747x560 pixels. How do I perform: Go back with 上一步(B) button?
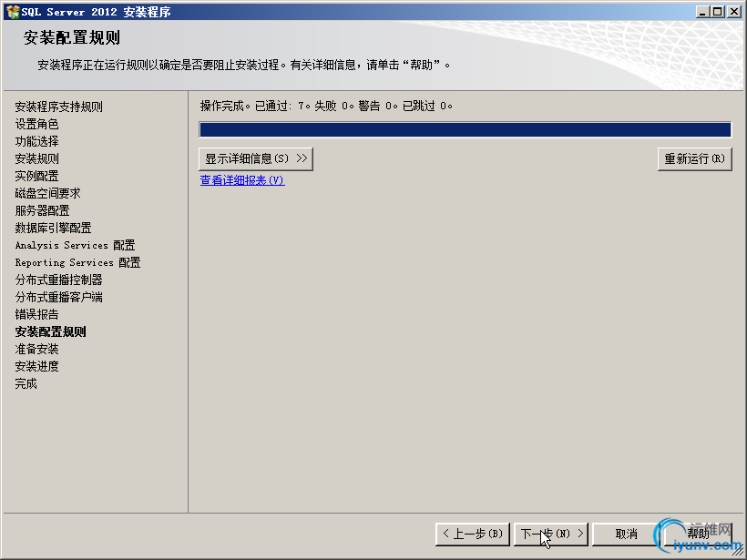point(473,534)
